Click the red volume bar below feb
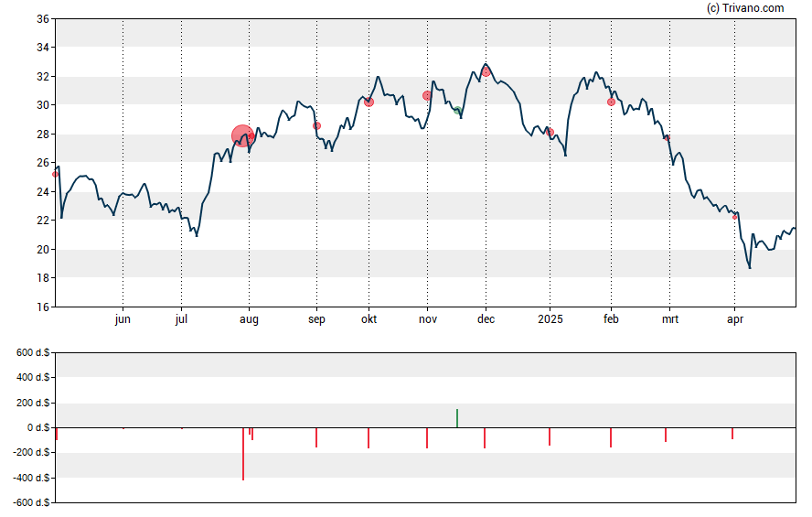Image resolution: width=812 pixels, height=517 pixels. (x=611, y=437)
